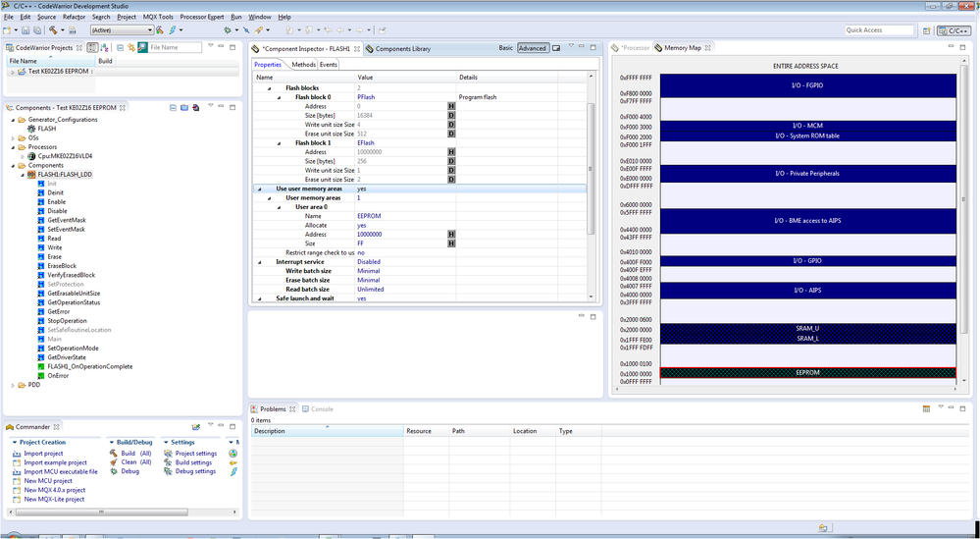Image resolution: width=980 pixels, height=539 pixels.
Task: Expand the OSs folder in Components tree
Action: (13, 137)
